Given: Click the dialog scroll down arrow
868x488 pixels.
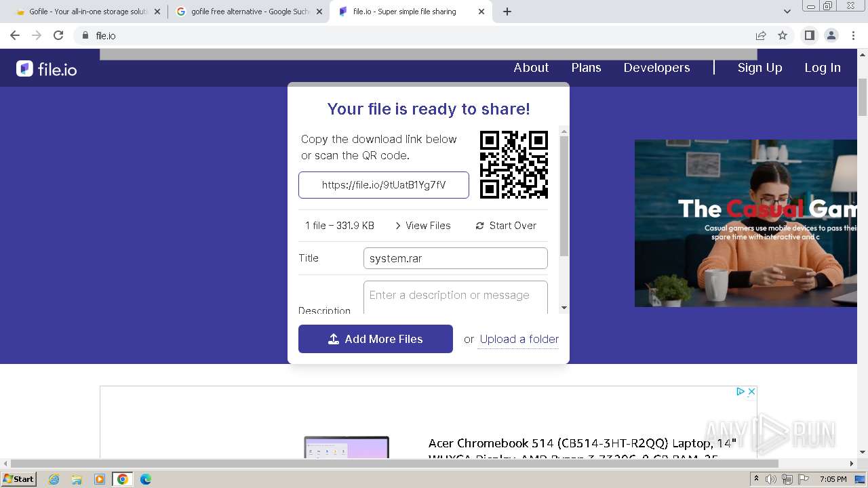Looking at the screenshot, I should (564, 308).
